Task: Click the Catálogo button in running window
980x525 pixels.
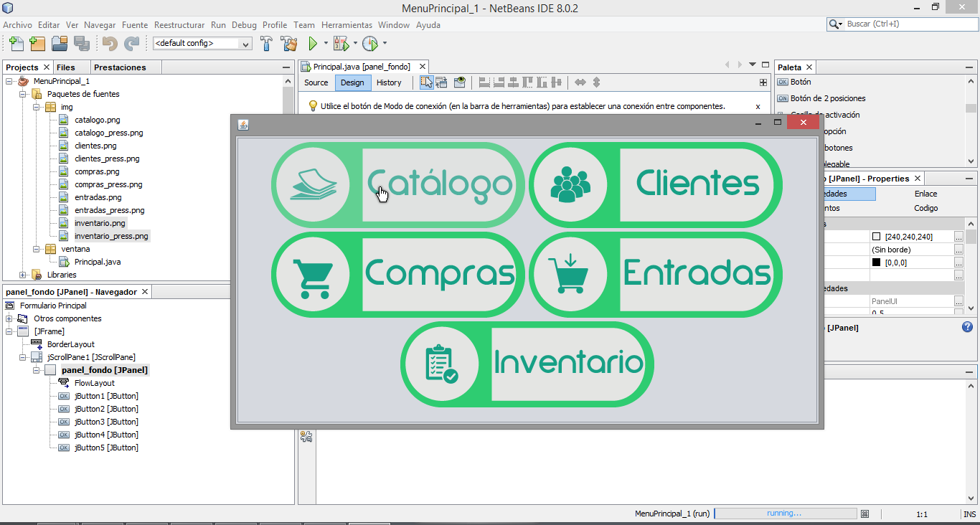Action: pos(397,185)
